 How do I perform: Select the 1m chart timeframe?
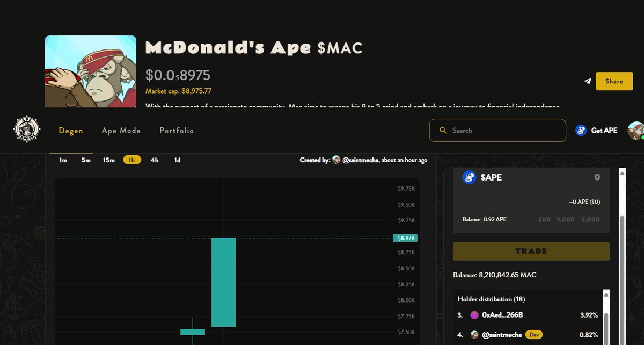[63, 160]
